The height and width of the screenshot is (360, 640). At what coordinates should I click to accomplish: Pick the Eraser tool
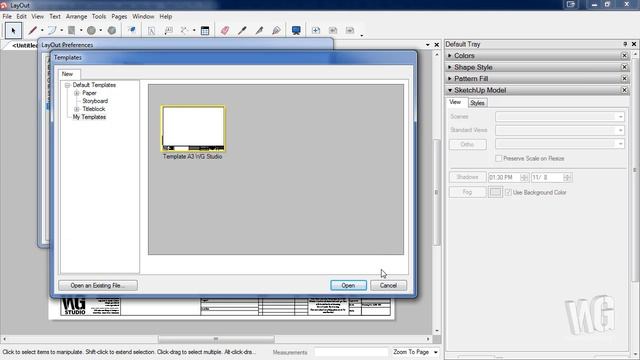(x=225, y=31)
